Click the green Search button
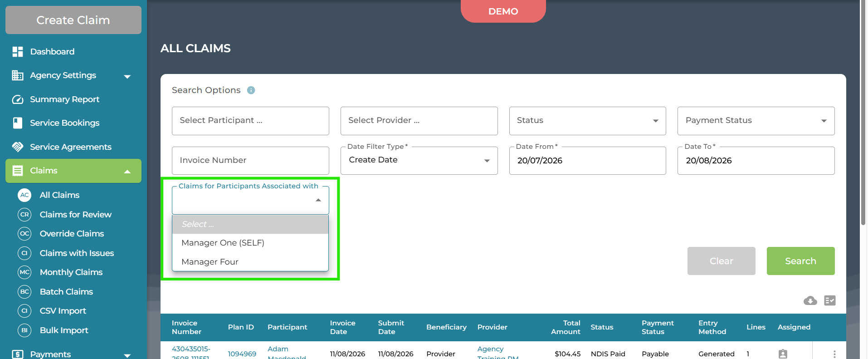The width and height of the screenshot is (868, 359). 800,261
